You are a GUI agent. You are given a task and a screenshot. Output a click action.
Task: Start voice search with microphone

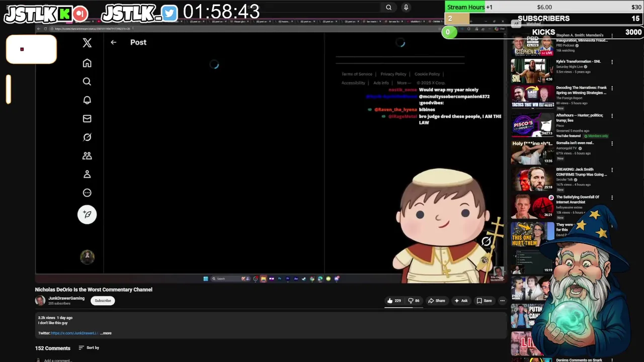406,7
